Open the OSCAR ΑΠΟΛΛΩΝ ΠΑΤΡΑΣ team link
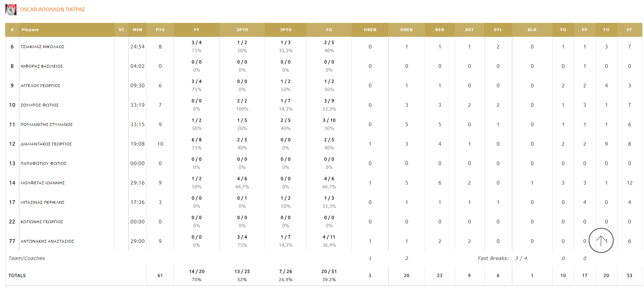The height and width of the screenshot is (288, 644). (x=52, y=10)
